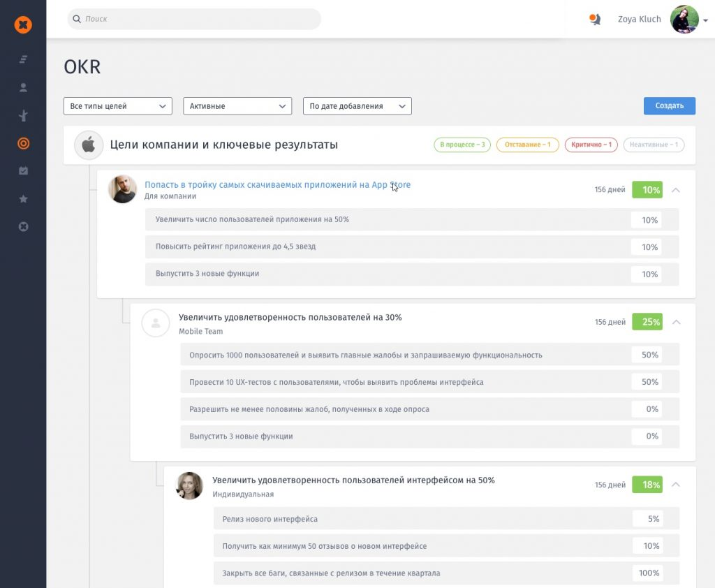
Task: Click the 100% value of Закрыть все баги
Action: coord(648,573)
